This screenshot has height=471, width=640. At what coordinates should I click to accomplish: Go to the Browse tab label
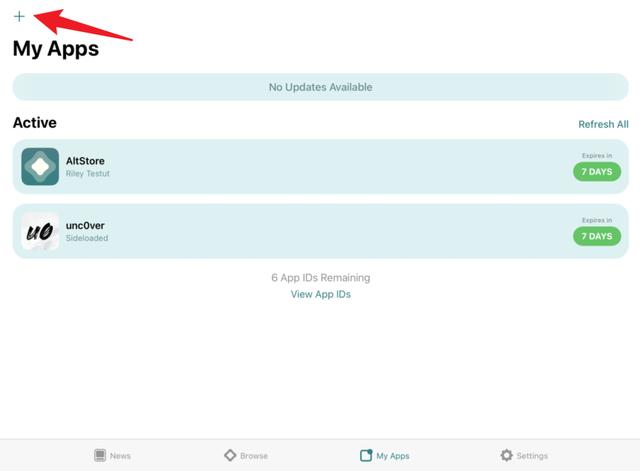[254, 456]
